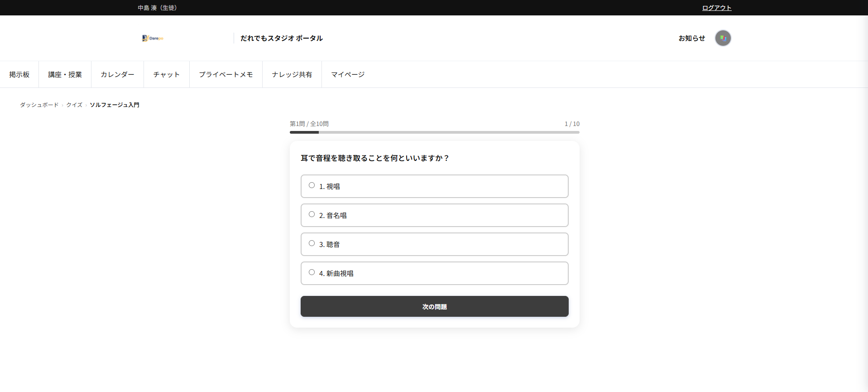Pick radio option 4. 新曲視唱
This screenshot has height=392, width=868.
[312, 272]
